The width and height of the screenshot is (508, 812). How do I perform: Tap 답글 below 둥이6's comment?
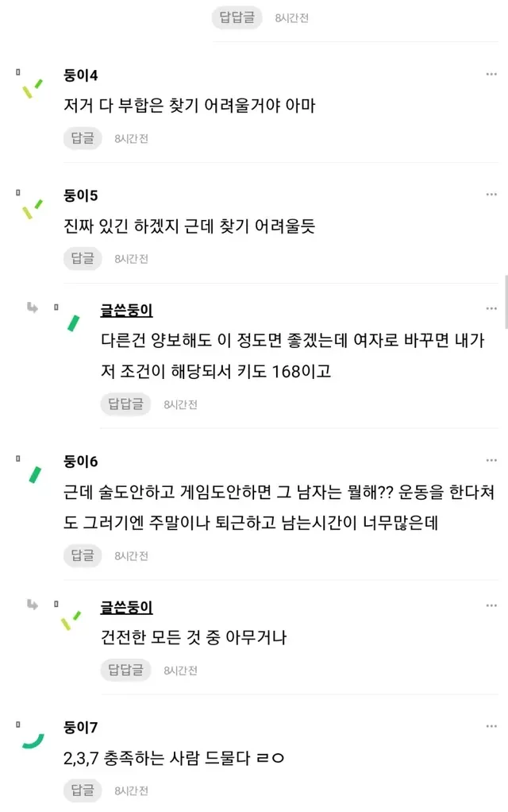[83, 556]
